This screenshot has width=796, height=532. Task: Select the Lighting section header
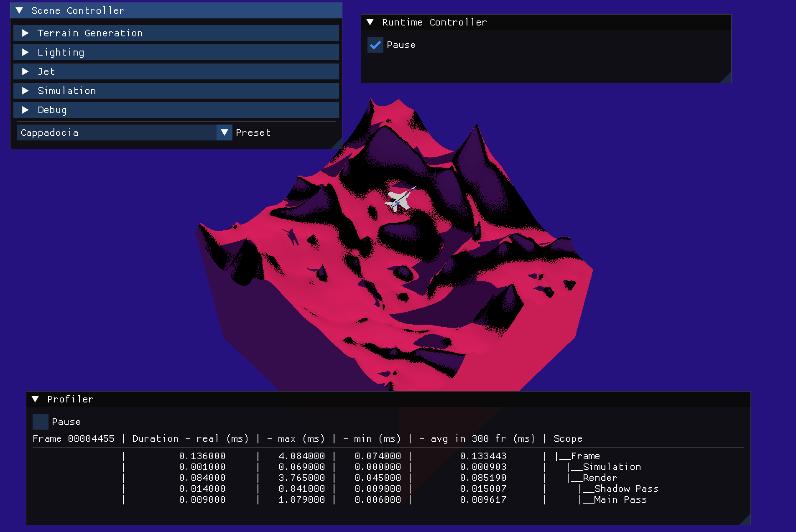pos(61,52)
